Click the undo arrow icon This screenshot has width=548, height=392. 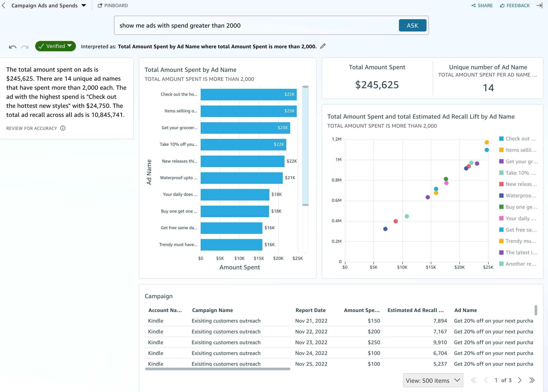[x=13, y=47]
